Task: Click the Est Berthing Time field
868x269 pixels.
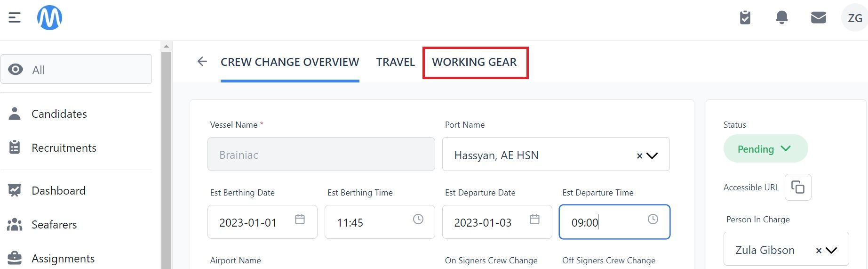Action: (x=380, y=222)
